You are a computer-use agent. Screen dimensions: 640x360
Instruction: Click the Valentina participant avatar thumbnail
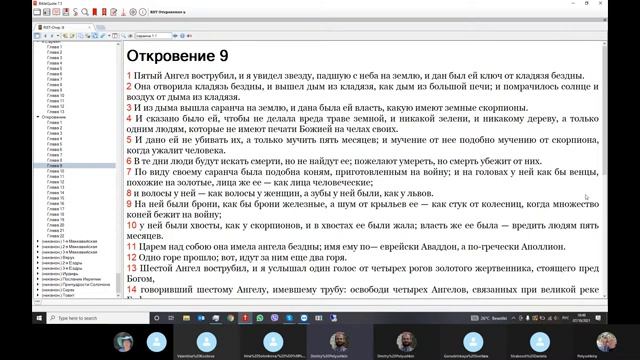click(x=207, y=342)
